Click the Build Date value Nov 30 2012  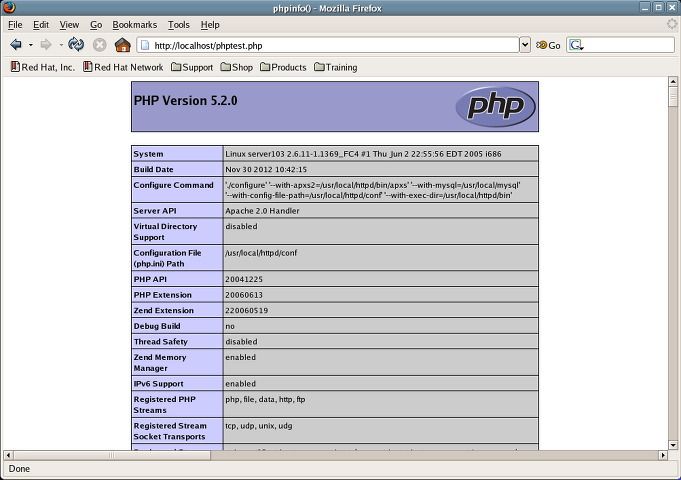[x=266, y=169]
